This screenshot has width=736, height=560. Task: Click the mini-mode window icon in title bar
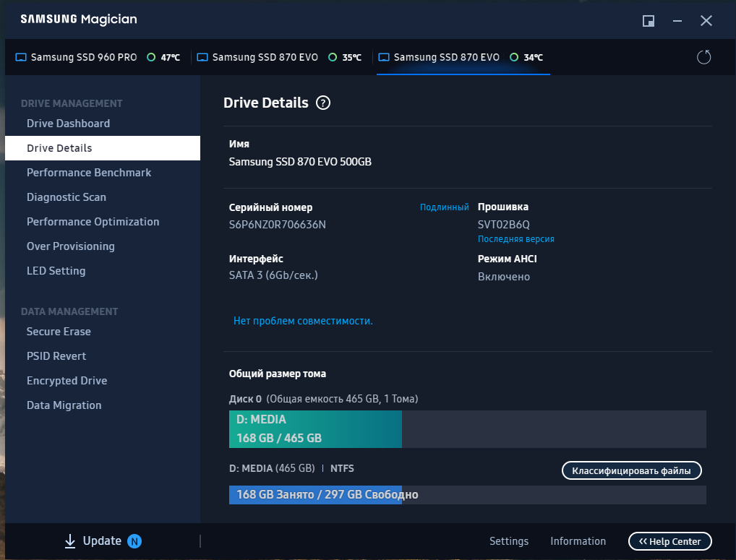pyautogui.click(x=649, y=21)
